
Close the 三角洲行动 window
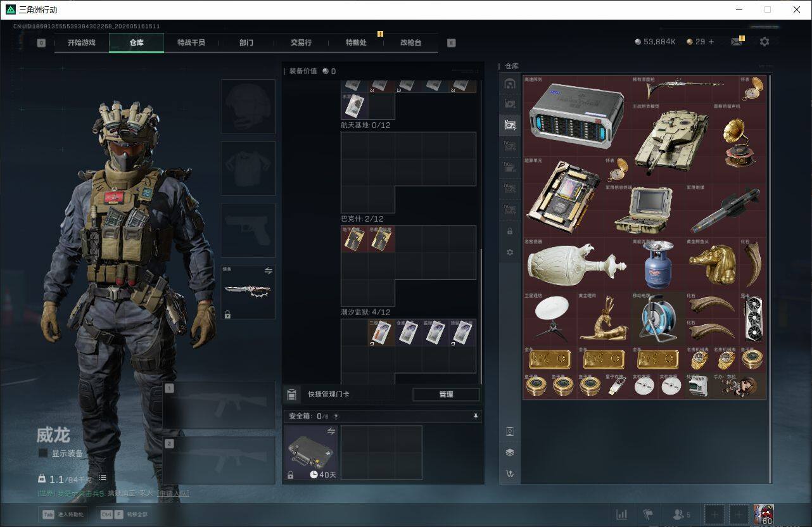tap(797, 10)
